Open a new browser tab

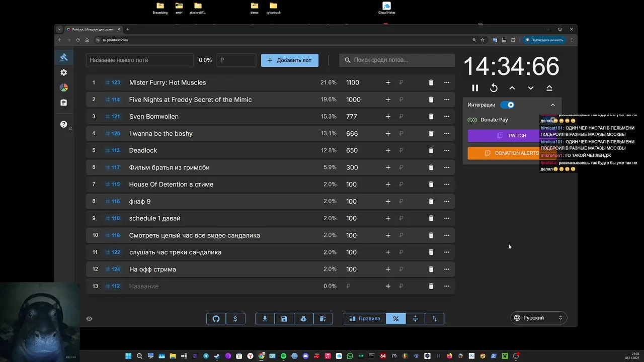pos(128,29)
